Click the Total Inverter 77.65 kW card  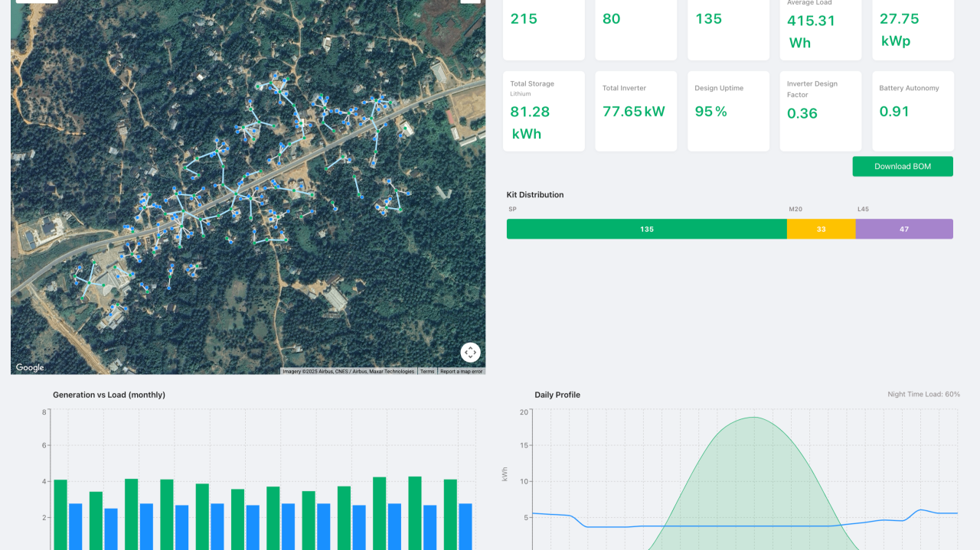635,112
